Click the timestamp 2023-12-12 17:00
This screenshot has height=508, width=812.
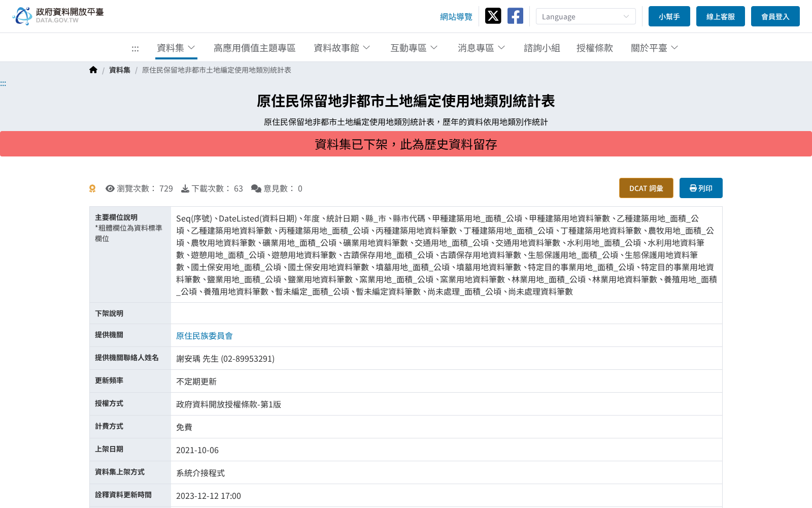click(x=209, y=496)
